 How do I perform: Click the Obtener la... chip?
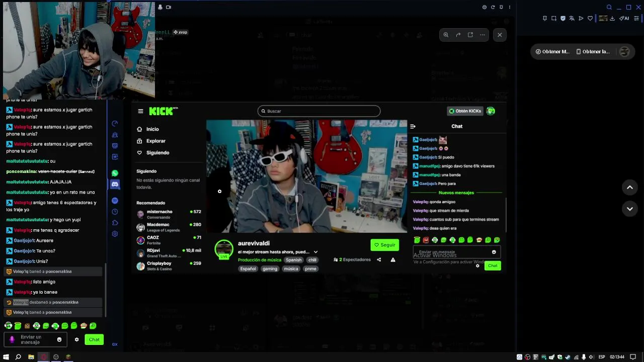pyautogui.click(x=593, y=51)
